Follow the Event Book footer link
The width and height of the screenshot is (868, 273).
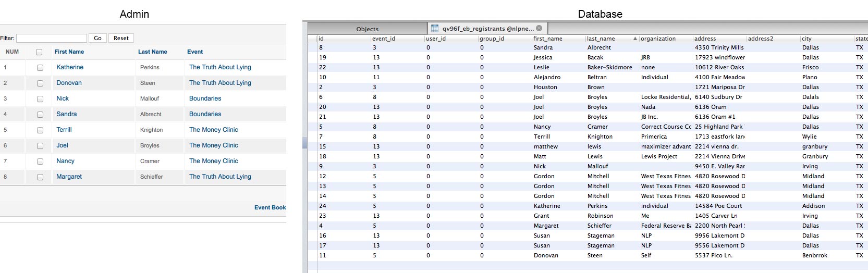pyautogui.click(x=270, y=207)
